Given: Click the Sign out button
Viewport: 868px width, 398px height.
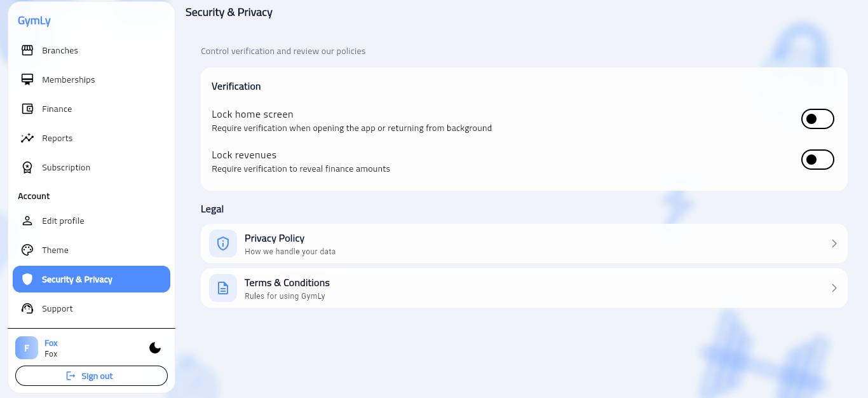Looking at the screenshot, I should pos(92,376).
